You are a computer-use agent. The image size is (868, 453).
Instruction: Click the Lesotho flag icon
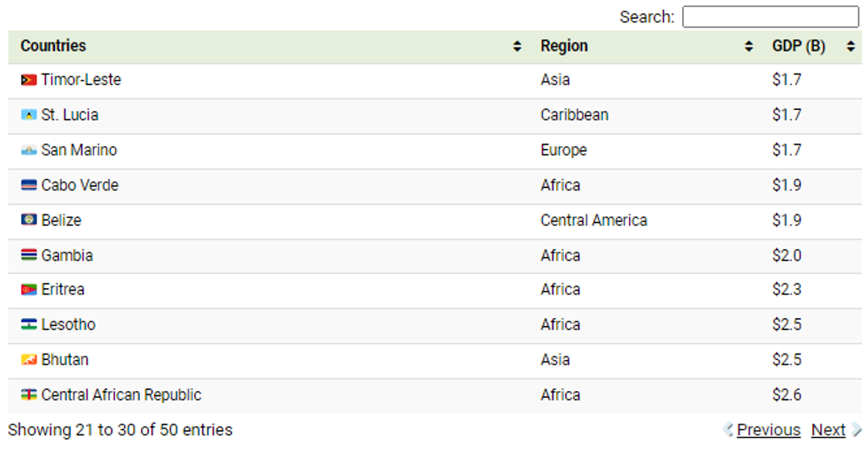pyautogui.click(x=28, y=325)
